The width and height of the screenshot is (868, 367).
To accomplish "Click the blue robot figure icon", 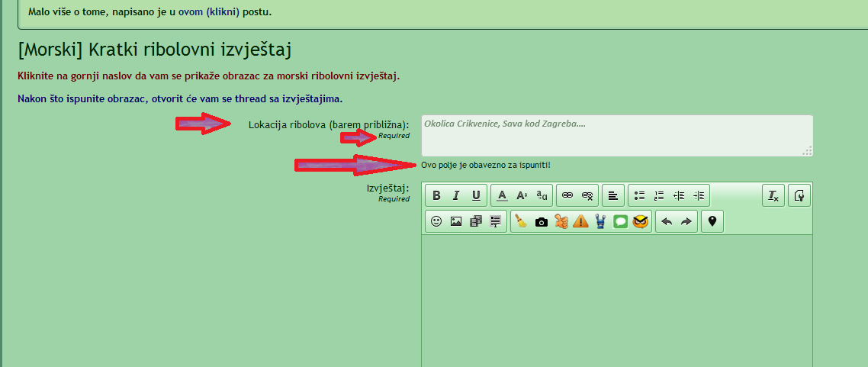I will point(600,221).
